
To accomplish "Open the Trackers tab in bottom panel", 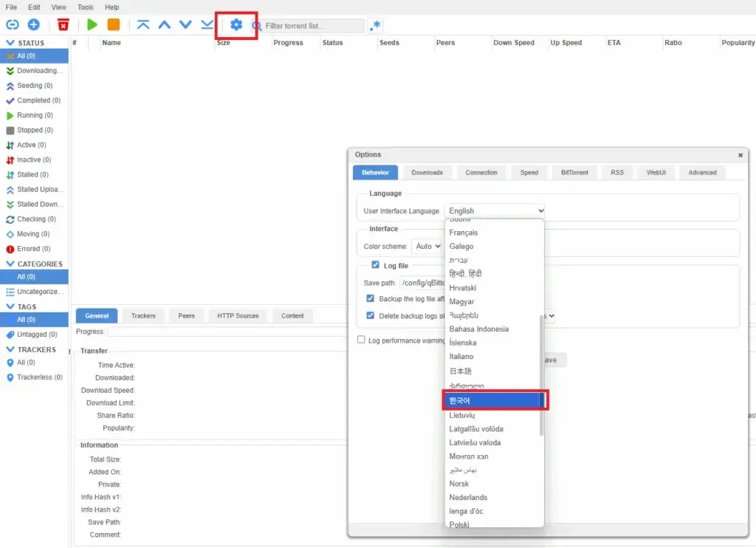I will [142, 315].
